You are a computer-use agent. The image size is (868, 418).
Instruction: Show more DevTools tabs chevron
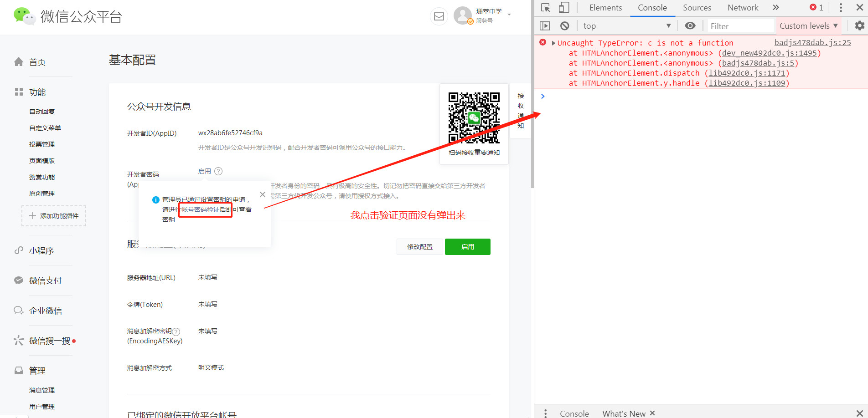point(776,7)
